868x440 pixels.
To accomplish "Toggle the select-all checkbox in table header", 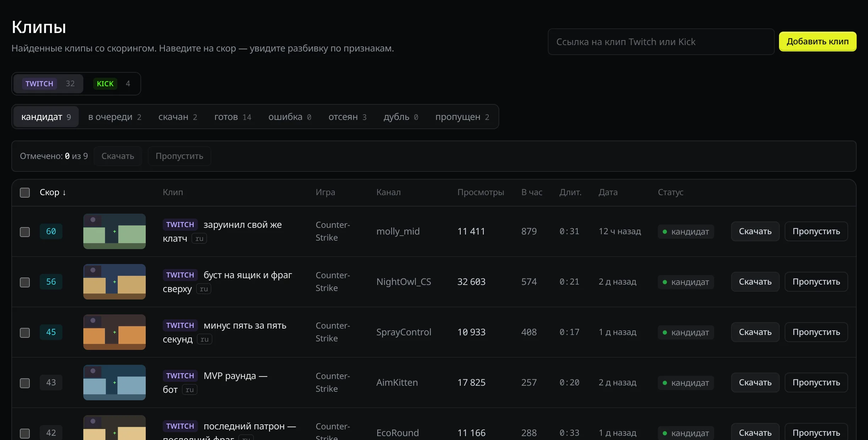I will (x=25, y=193).
